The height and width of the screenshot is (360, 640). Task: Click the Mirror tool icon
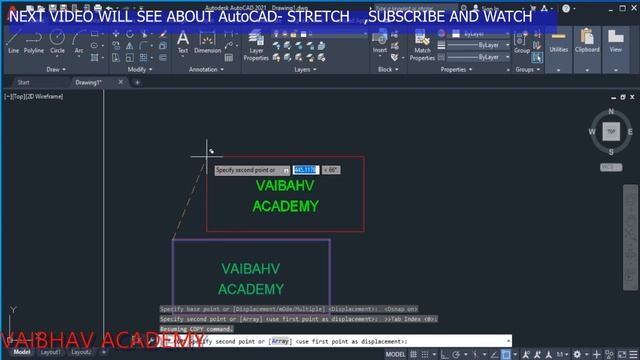[x=130, y=46]
